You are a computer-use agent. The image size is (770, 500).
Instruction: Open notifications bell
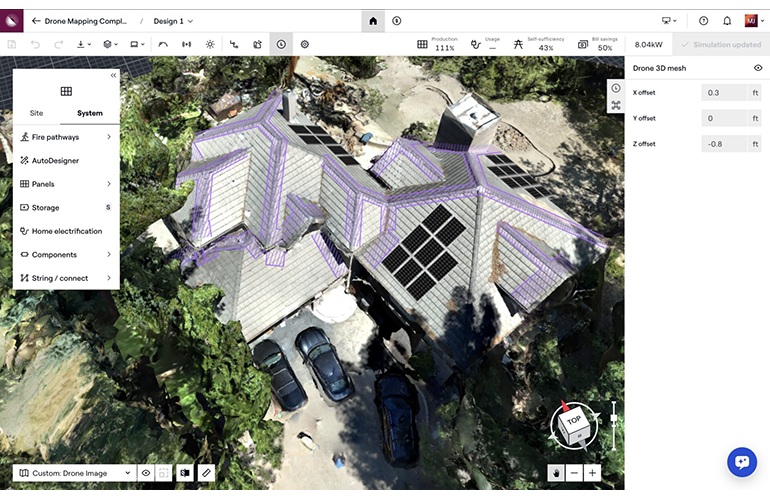(727, 21)
